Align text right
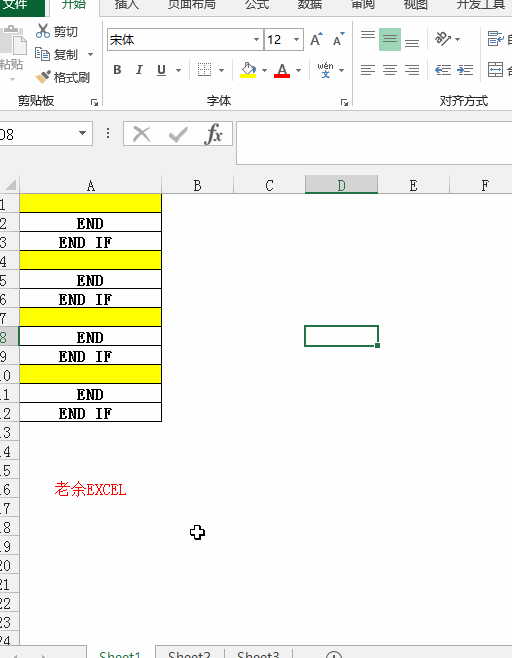 click(x=412, y=70)
